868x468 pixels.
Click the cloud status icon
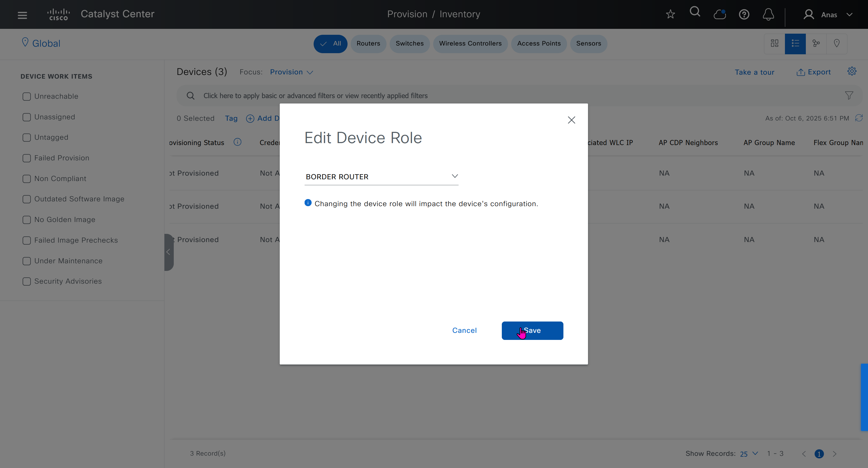tap(719, 14)
